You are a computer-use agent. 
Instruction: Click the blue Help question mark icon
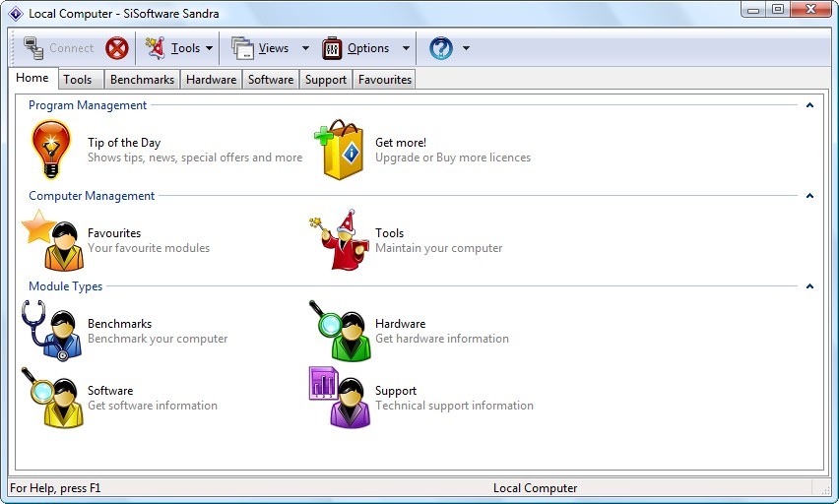click(x=441, y=48)
